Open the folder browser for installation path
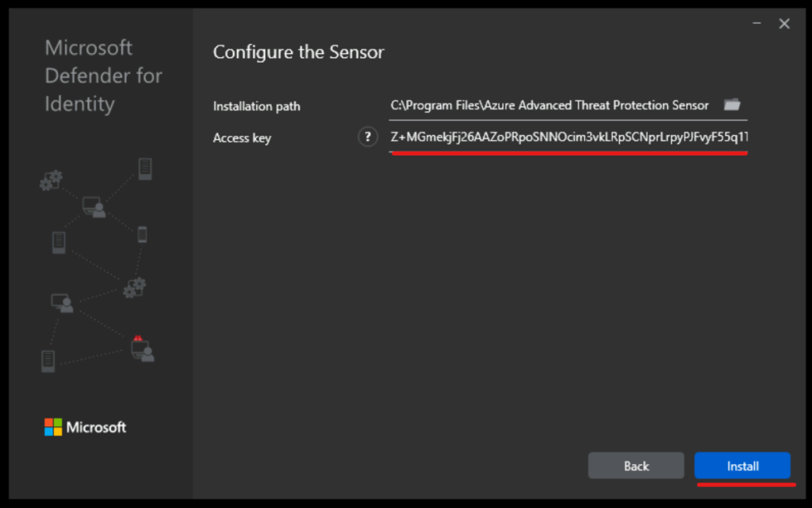812x508 pixels. click(731, 104)
